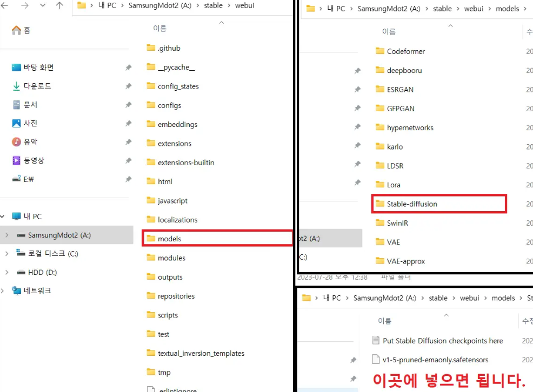Sort by 이름 column in bottom-right window

pos(384,321)
